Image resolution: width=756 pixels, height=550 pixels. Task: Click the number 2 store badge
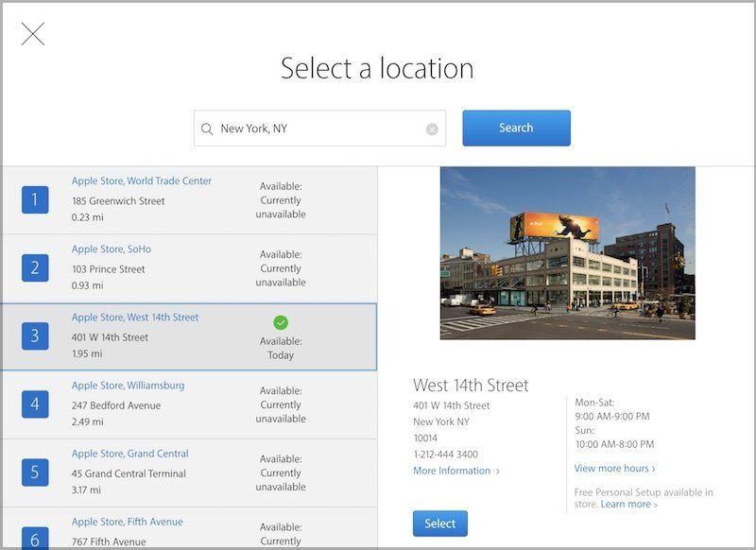(35, 267)
